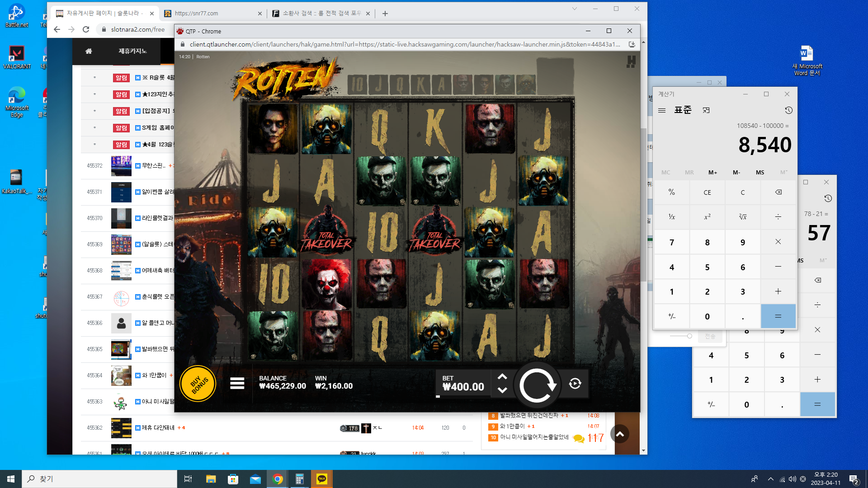
Task: Open the Microsoft Edge desktop shortcut
Action: tap(17, 102)
